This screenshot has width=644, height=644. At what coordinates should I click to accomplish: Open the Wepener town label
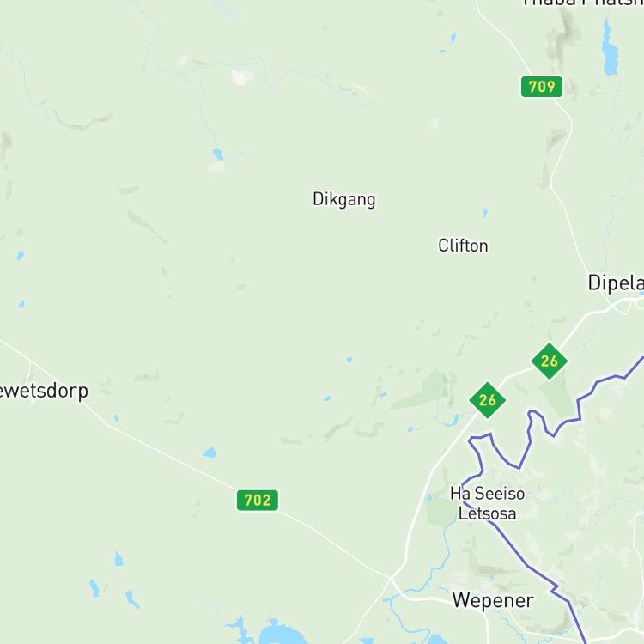point(493,600)
